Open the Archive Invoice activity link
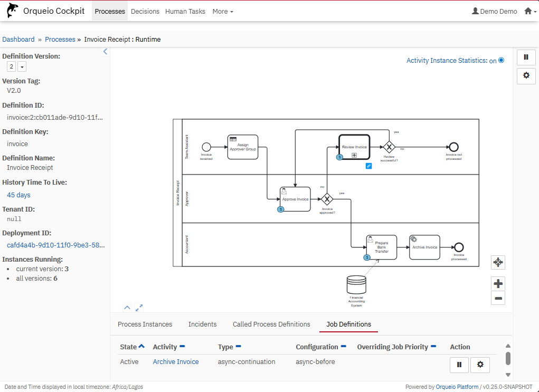The width and height of the screenshot is (539, 392). click(176, 362)
